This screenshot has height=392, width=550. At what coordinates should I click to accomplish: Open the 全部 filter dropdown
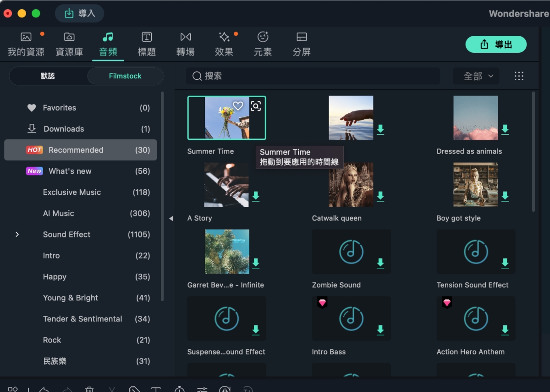click(476, 76)
